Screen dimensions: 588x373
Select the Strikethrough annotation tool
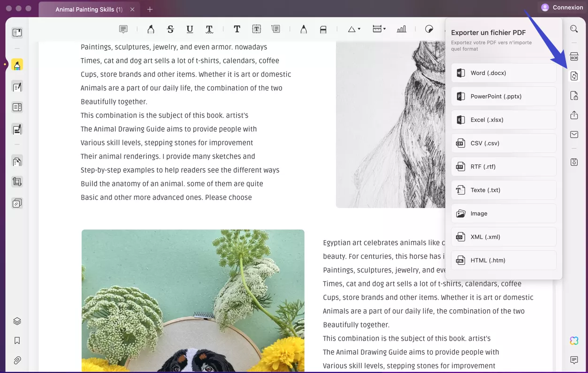pyautogui.click(x=170, y=29)
